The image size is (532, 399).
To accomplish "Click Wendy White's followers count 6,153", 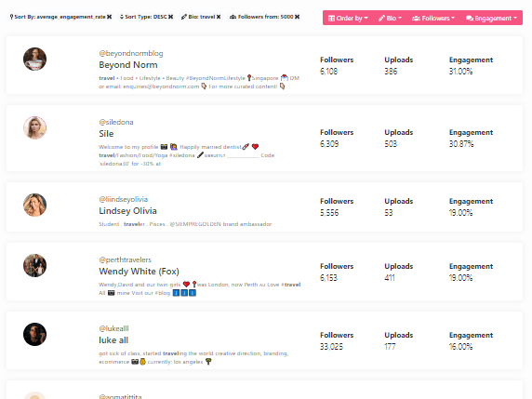I will (x=328, y=278).
